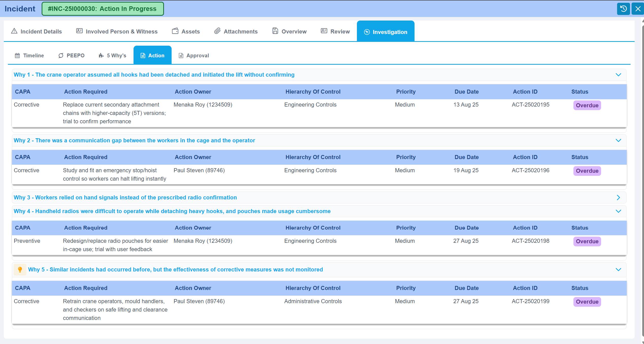Click the Assets tab
644x344 pixels.
tap(186, 31)
